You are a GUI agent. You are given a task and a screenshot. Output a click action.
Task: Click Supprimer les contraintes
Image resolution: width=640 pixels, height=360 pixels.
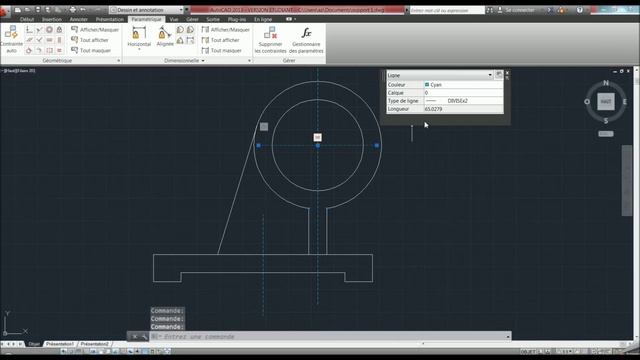pyautogui.click(x=270, y=40)
